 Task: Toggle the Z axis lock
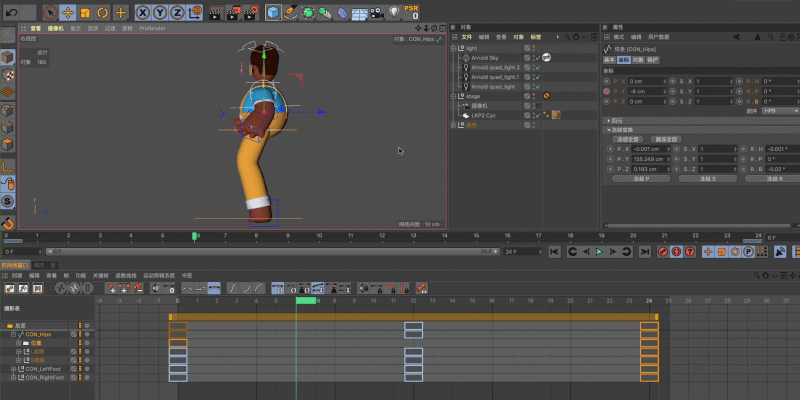(177, 12)
